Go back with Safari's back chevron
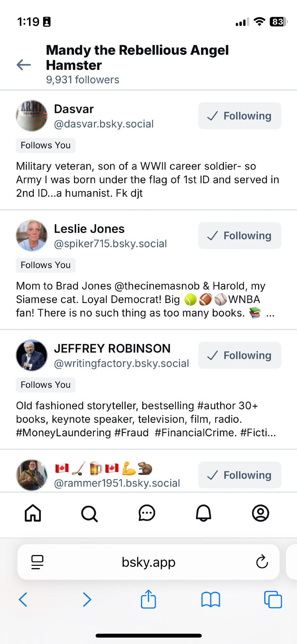297x644 pixels. tap(23, 600)
